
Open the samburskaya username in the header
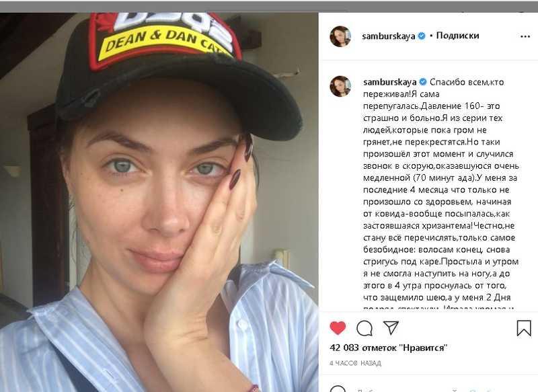(x=389, y=36)
